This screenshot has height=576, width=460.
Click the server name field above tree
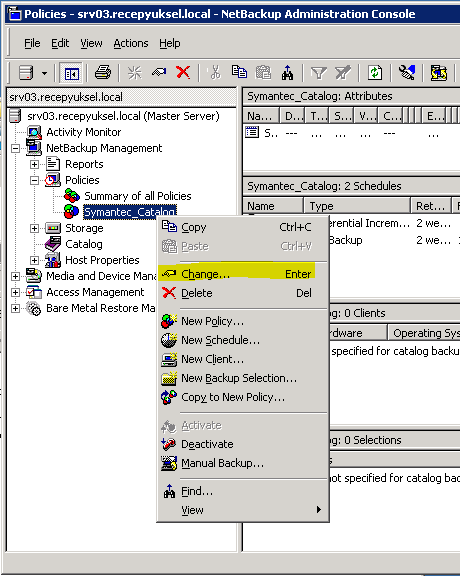point(122,97)
